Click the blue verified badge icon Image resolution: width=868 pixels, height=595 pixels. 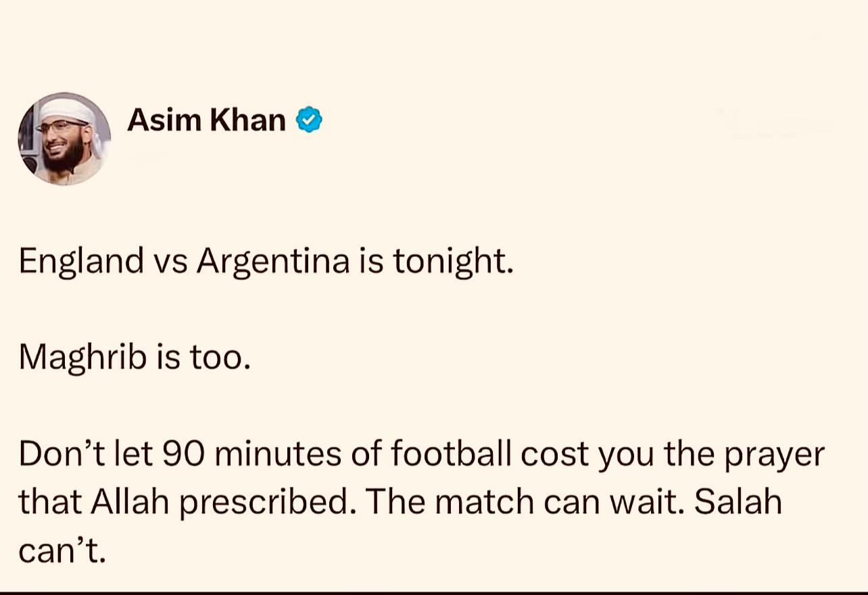(x=310, y=120)
